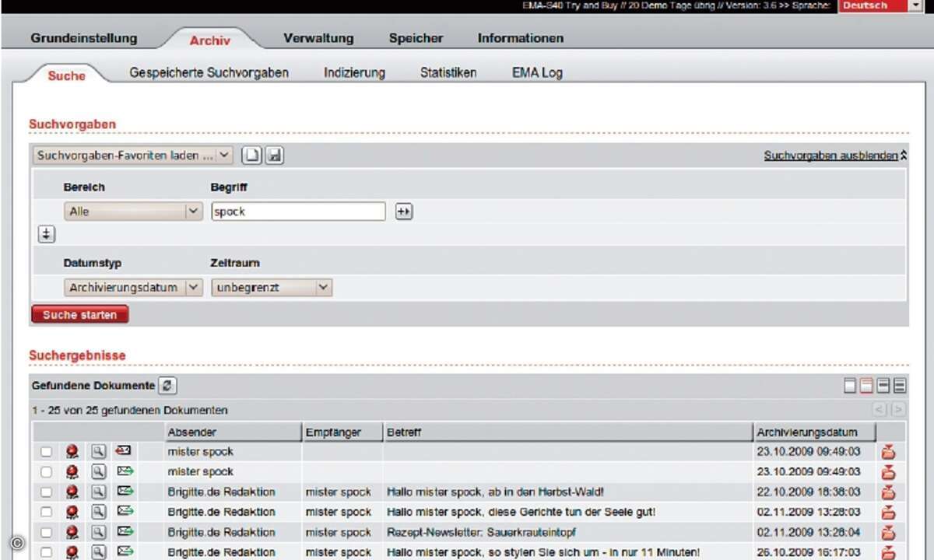
Task: Go to previous results page arrow
Action: [880, 410]
